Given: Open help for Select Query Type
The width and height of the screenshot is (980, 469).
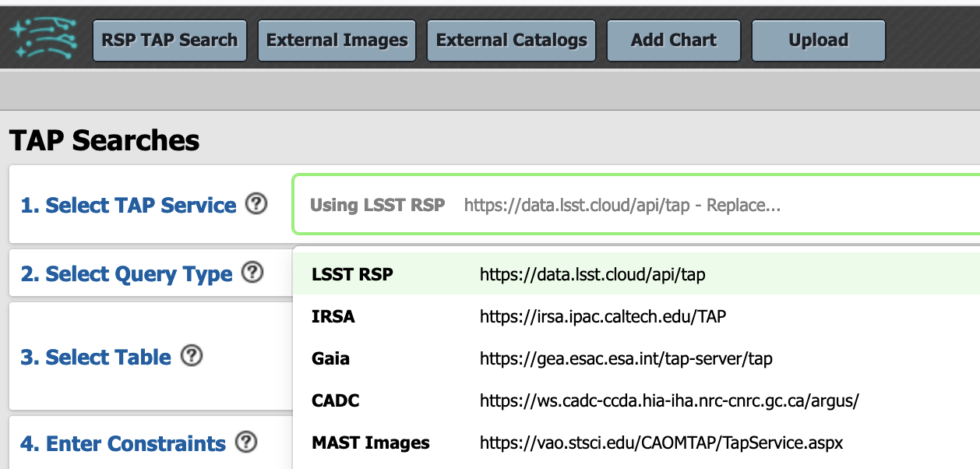Looking at the screenshot, I should click(252, 273).
